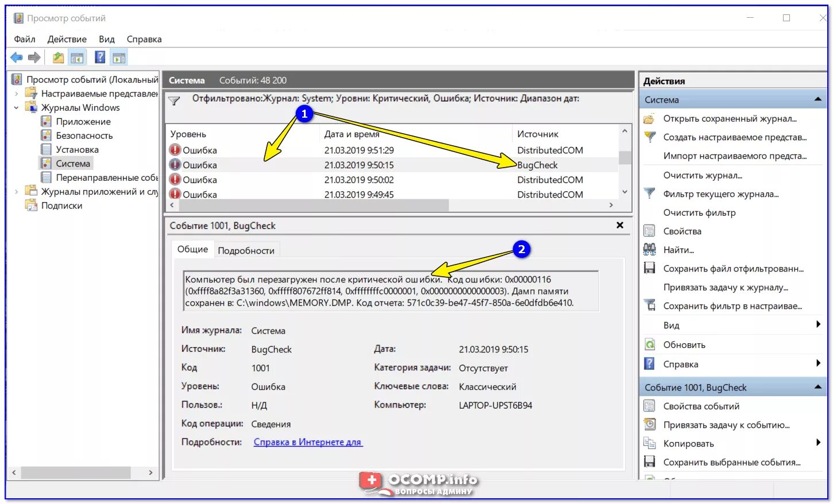
Task: Click the refresh icon beside 'Обновить'
Action: [x=649, y=344]
